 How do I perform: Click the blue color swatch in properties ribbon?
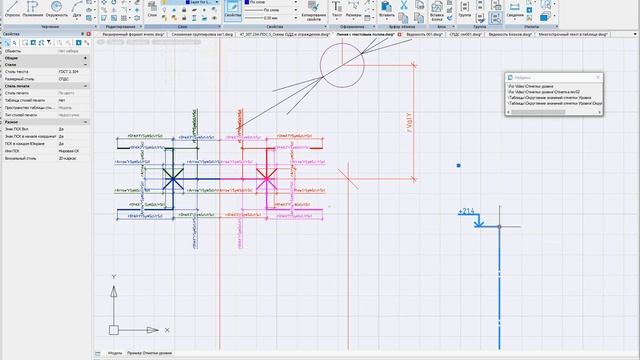point(247,2)
